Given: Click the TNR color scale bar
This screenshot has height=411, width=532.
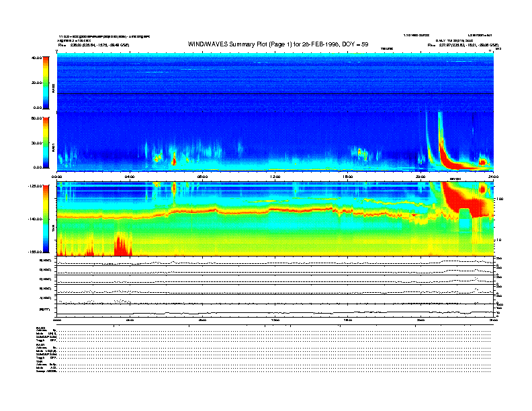Looking at the screenshot, I should (46, 219).
